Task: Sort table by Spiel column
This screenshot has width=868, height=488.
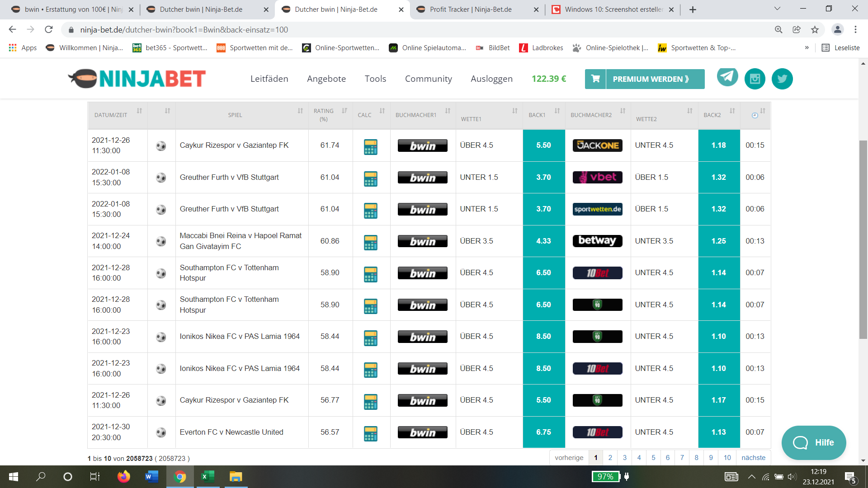Action: [x=242, y=115]
